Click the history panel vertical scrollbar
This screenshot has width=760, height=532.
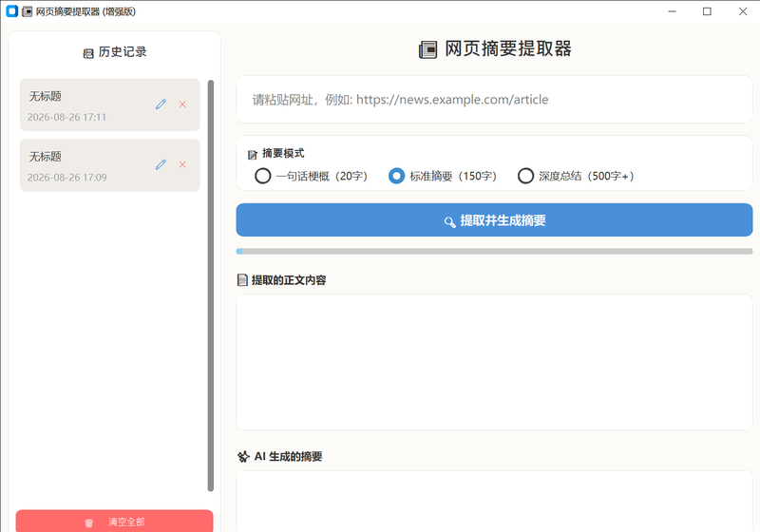(x=211, y=286)
